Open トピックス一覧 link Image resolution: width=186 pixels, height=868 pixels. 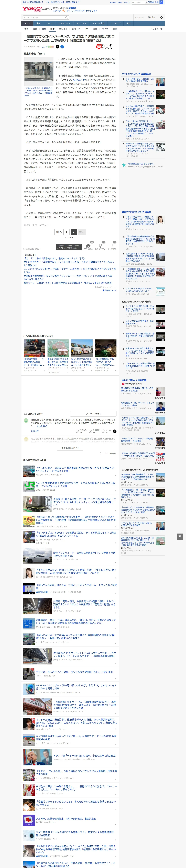point(156,29)
